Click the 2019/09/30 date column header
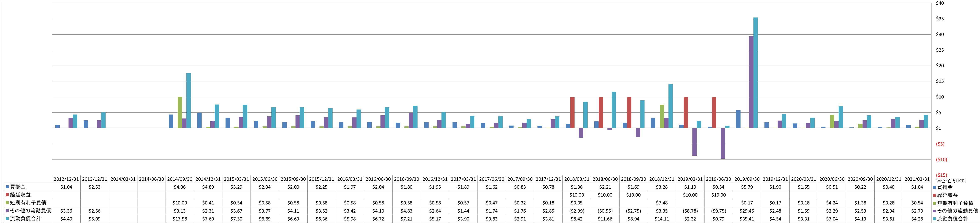Viewport: 980px width, 223px height. tap(747, 179)
